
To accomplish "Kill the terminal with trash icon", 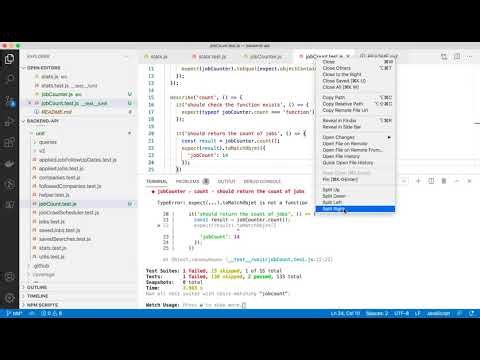I will pyautogui.click(x=444, y=181).
